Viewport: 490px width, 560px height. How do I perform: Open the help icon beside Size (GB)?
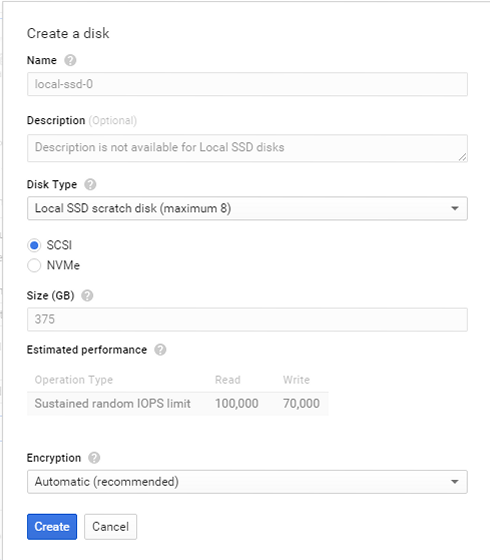point(87,296)
